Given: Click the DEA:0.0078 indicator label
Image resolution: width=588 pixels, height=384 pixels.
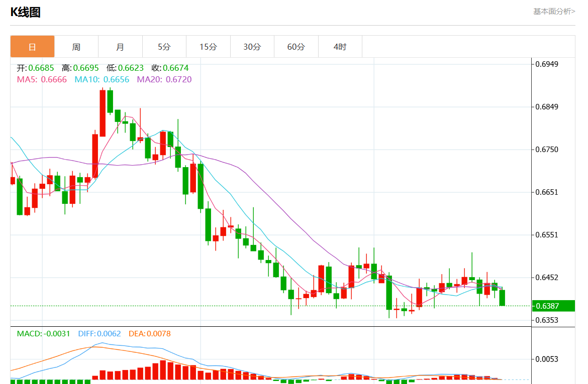Looking at the screenshot, I should click(x=150, y=333).
